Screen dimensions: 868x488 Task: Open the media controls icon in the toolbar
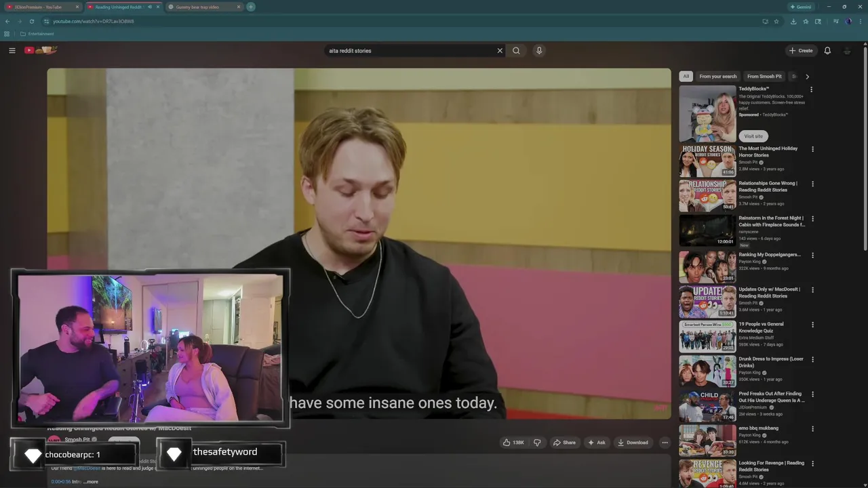point(835,21)
